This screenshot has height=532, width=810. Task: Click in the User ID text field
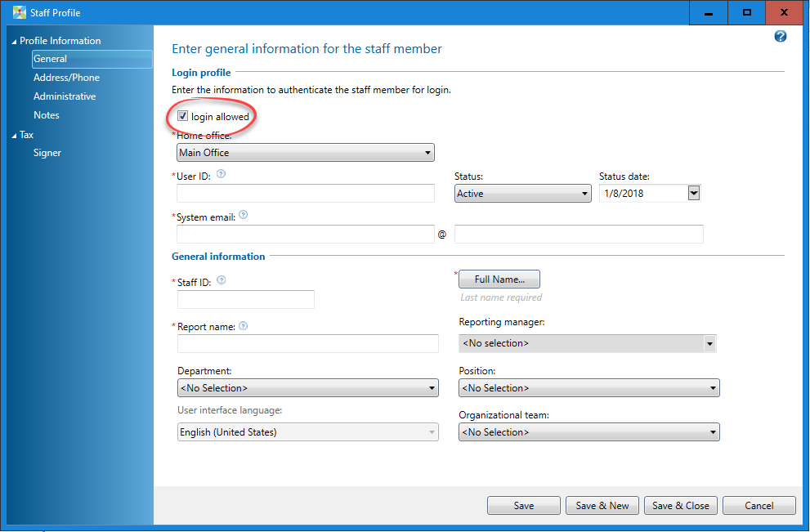point(305,194)
